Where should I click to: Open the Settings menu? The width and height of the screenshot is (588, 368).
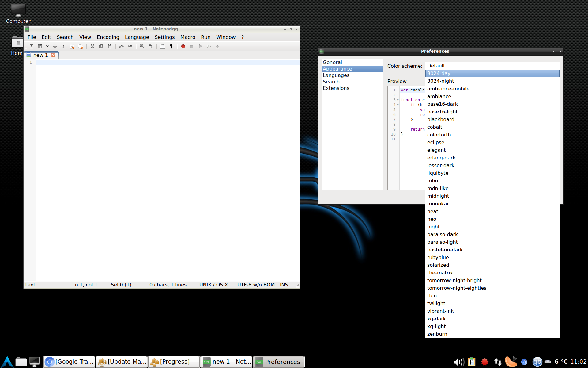[164, 37]
